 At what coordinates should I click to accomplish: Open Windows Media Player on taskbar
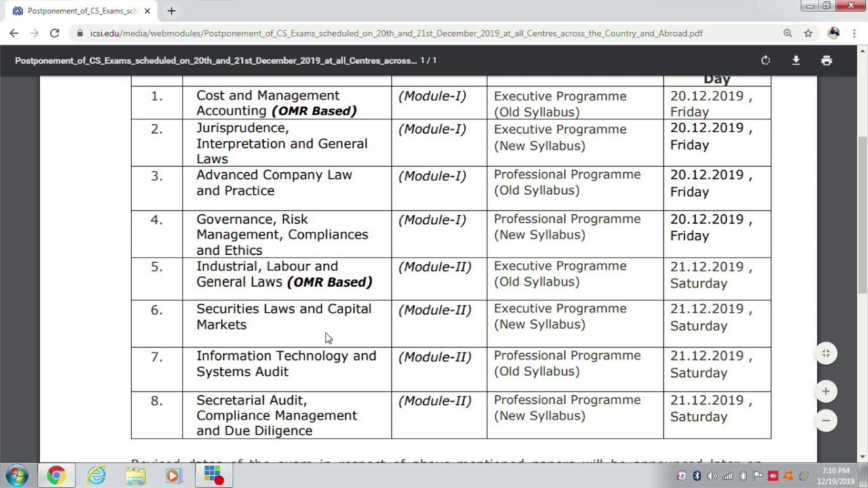point(174,475)
